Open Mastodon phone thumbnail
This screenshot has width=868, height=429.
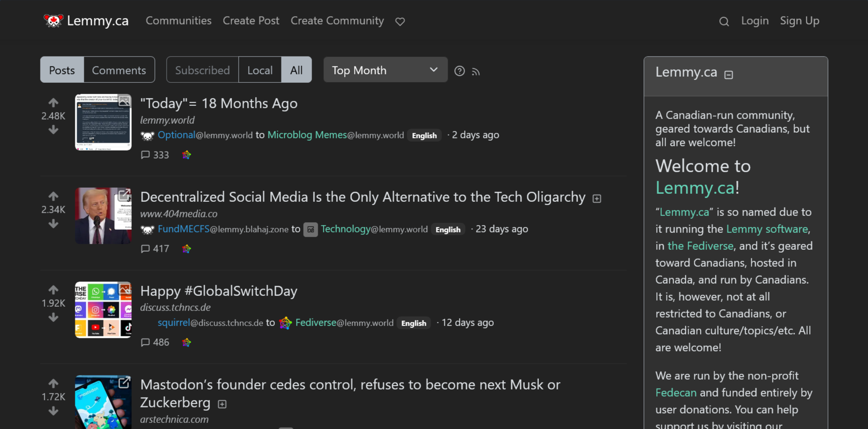pos(103,402)
